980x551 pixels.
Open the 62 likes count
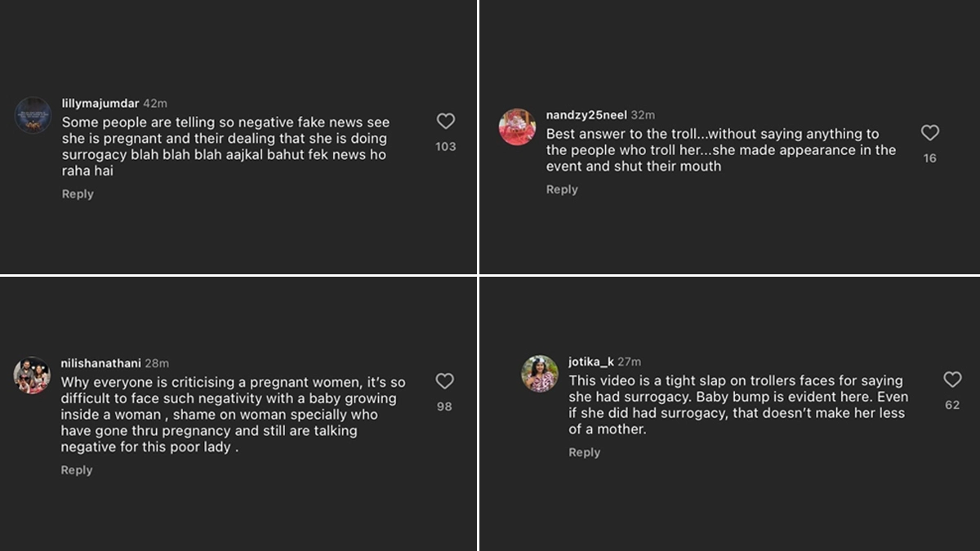pyautogui.click(x=952, y=405)
